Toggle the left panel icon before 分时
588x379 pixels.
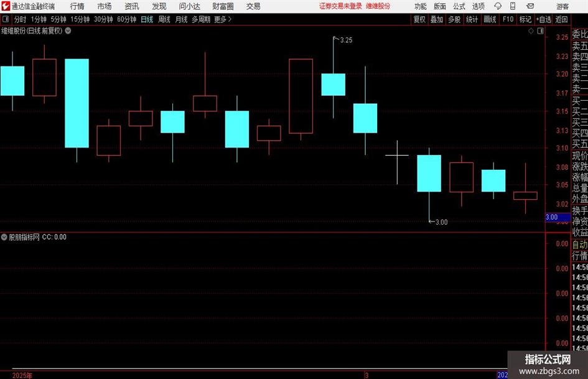(6, 19)
